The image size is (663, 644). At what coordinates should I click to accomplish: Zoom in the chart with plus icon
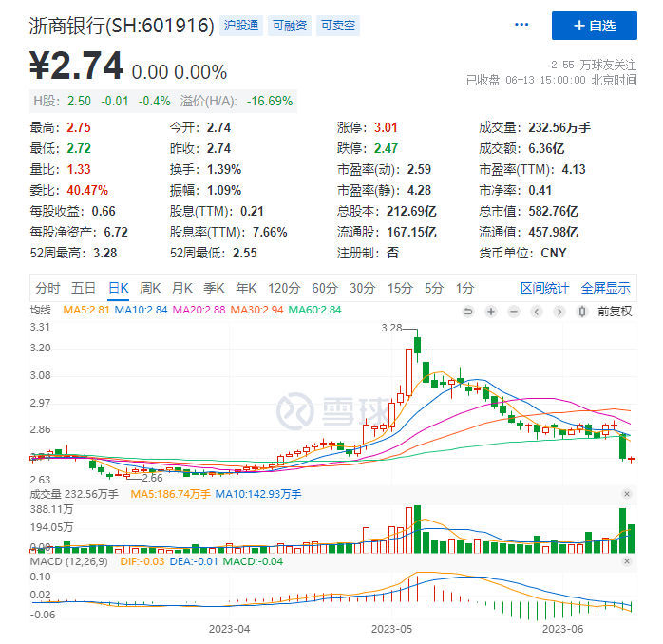tap(491, 312)
